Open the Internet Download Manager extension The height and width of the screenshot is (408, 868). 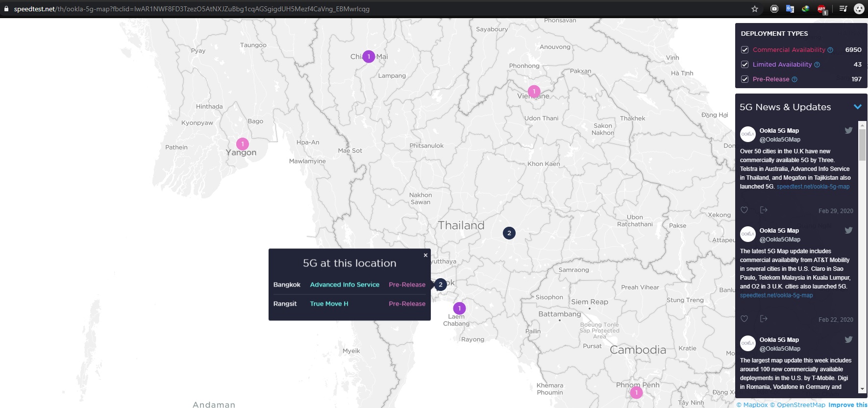[805, 9]
